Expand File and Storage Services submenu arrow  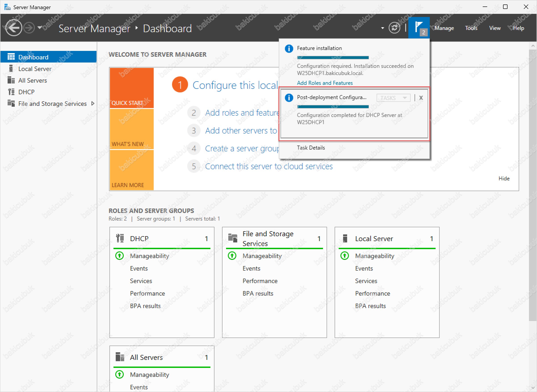pos(93,103)
